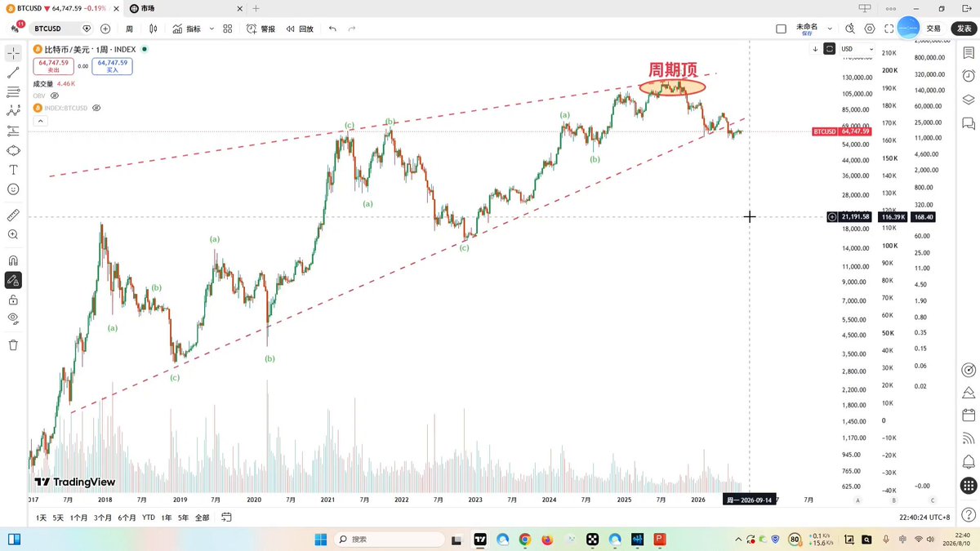The height and width of the screenshot is (551, 980).
Task: Select the text annotation tool
Action: click(13, 170)
